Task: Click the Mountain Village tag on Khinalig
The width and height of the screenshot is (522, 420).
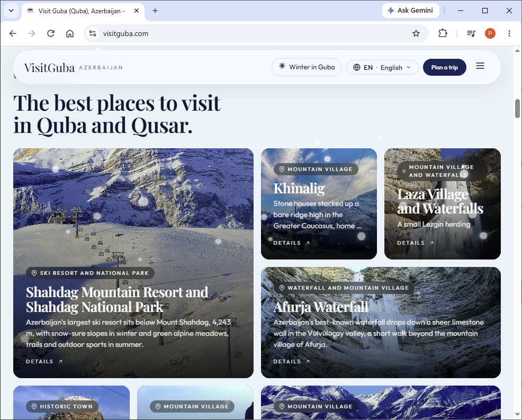Action: (x=316, y=169)
